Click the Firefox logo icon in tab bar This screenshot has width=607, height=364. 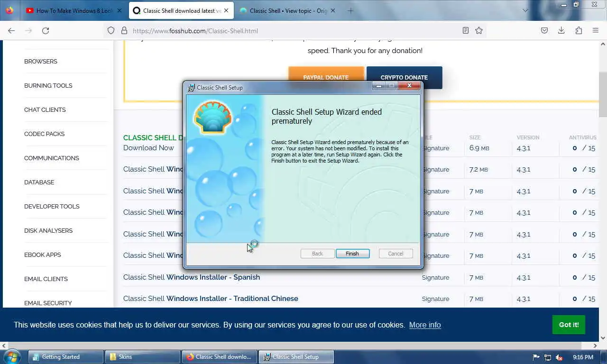point(9,10)
